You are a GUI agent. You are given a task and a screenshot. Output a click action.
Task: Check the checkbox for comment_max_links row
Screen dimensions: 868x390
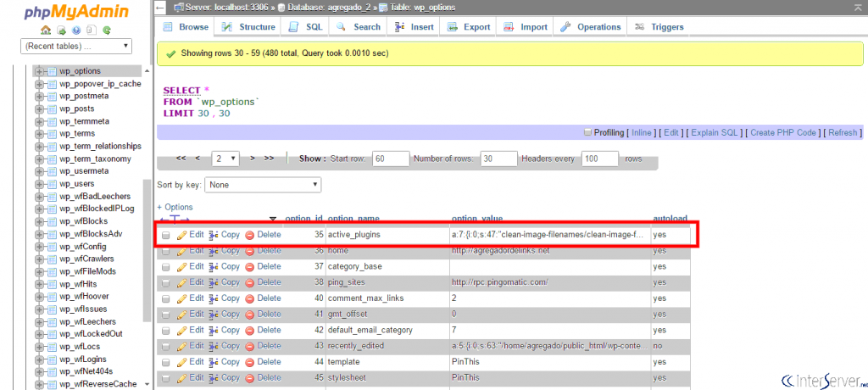(166, 298)
